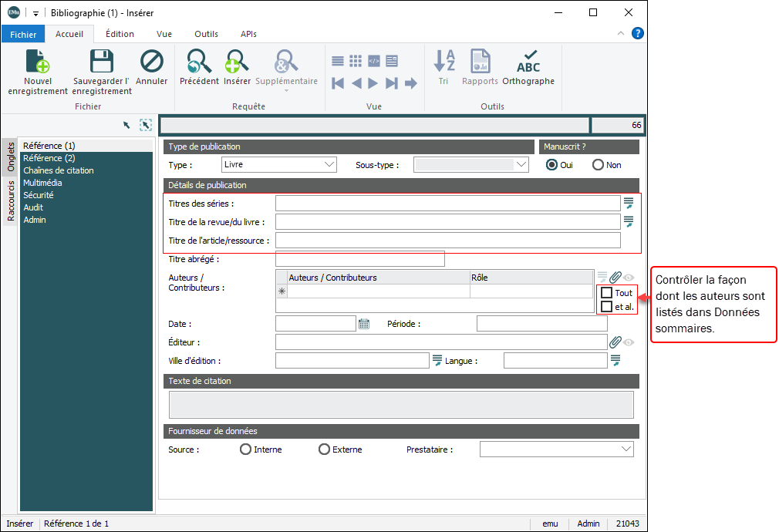
Task: Click the Annuler cancel icon
Action: [x=152, y=62]
